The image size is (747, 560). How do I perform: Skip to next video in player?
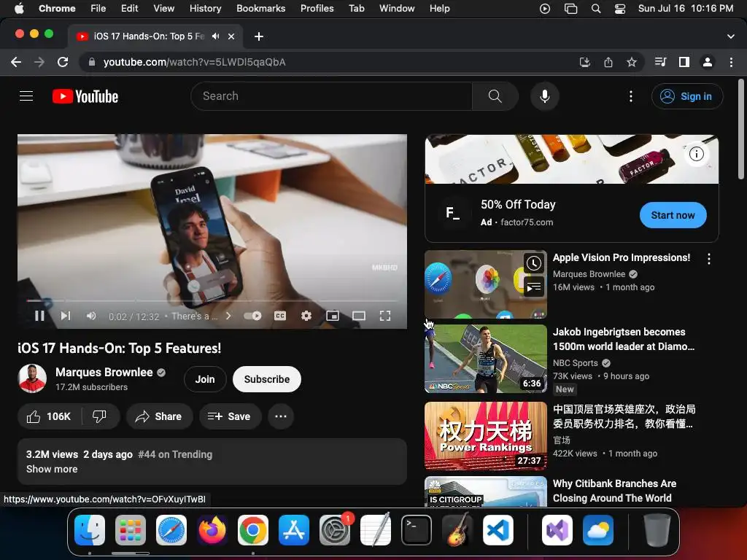[66, 316]
